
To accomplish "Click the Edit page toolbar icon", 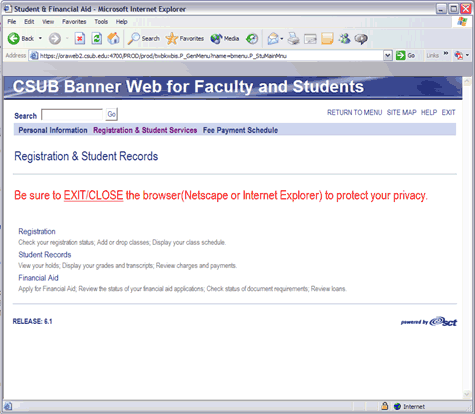I will (x=310, y=39).
